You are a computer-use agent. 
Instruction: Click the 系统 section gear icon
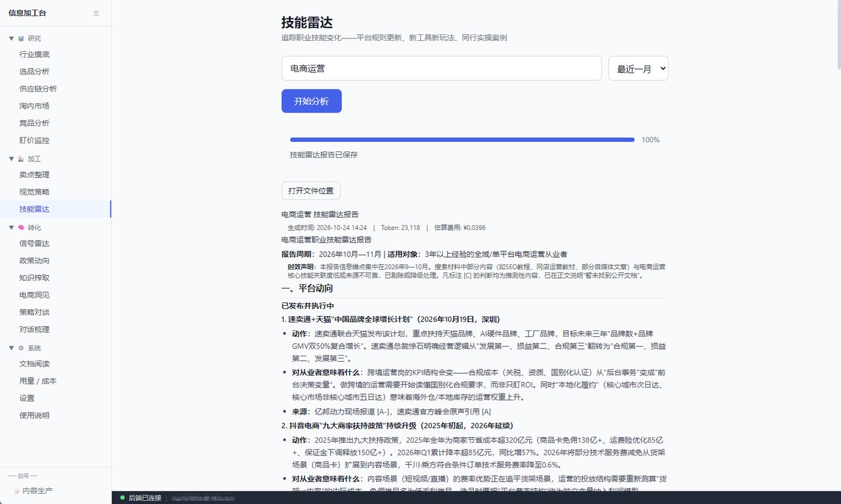click(21, 348)
